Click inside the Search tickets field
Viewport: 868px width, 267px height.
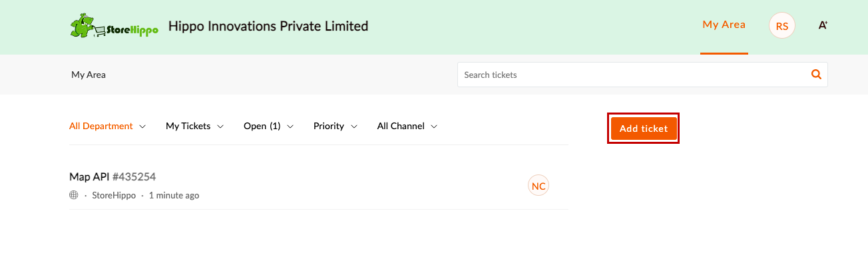632,75
